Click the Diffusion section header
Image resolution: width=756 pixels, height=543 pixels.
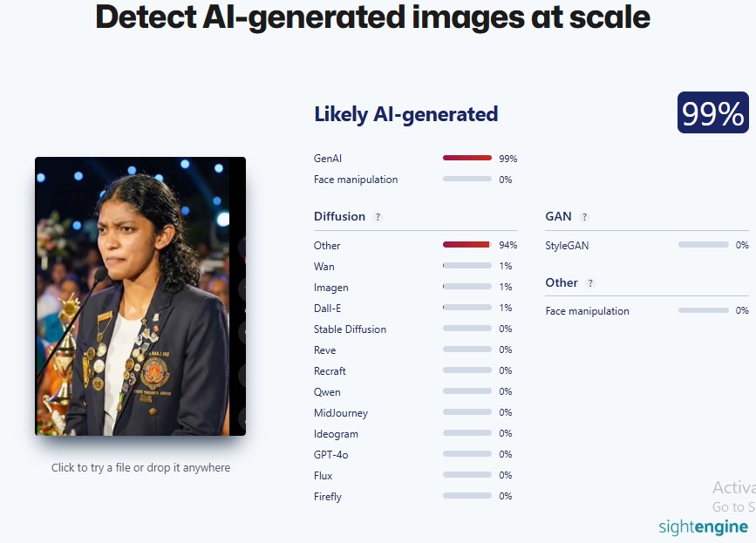(x=339, y=216)
